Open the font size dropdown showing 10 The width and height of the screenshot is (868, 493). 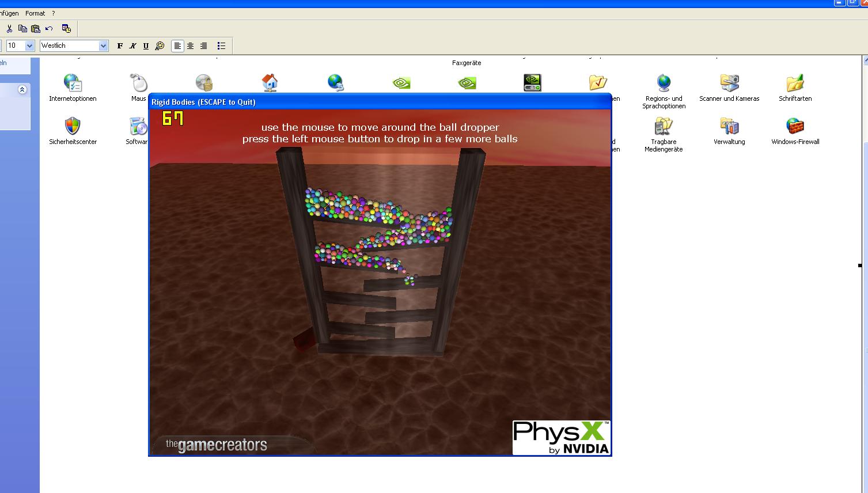click(29, 45)
